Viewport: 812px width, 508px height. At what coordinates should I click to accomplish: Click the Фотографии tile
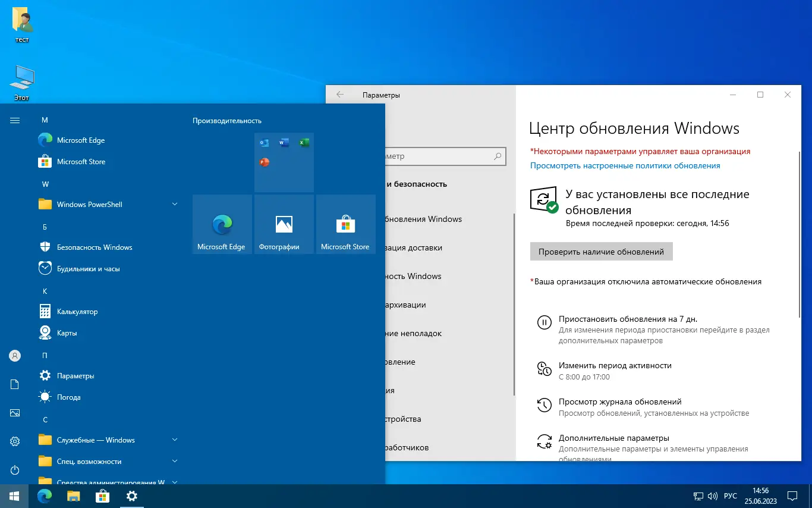[284, 224]
